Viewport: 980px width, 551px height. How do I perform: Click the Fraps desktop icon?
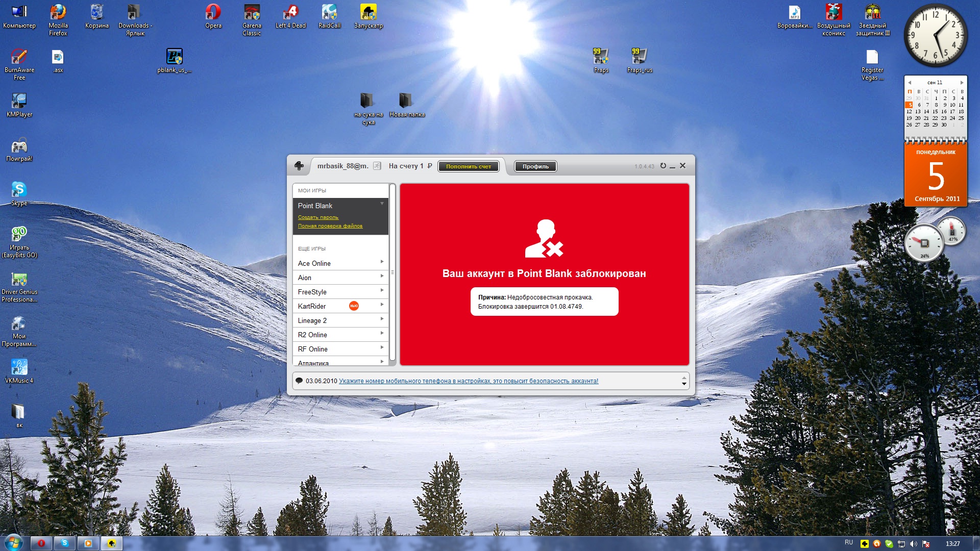click(601, 56)
